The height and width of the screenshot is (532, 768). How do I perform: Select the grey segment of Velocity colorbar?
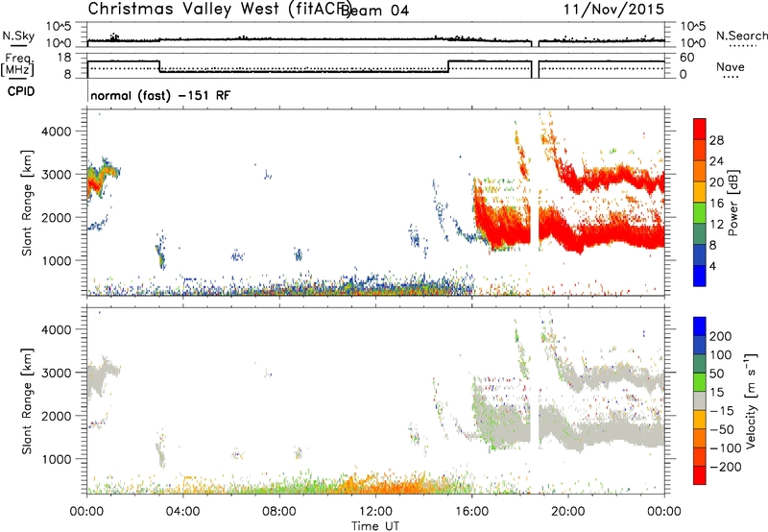click(x=700, y=401)
